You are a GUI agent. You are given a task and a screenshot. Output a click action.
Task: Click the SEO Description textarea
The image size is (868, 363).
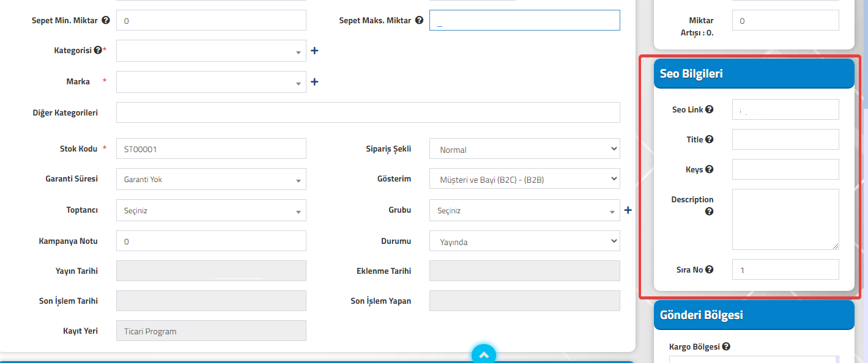click(785, 219)
